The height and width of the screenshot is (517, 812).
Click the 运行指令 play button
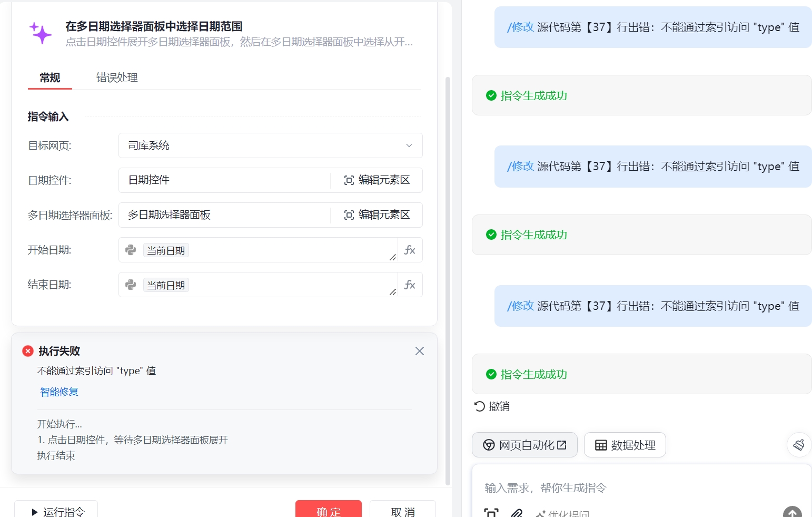pos(56,510)
